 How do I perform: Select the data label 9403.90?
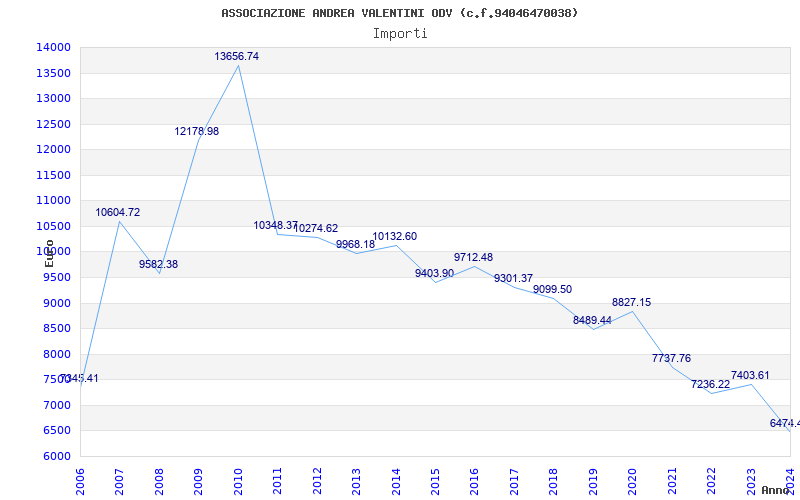(x=434, y=273)
